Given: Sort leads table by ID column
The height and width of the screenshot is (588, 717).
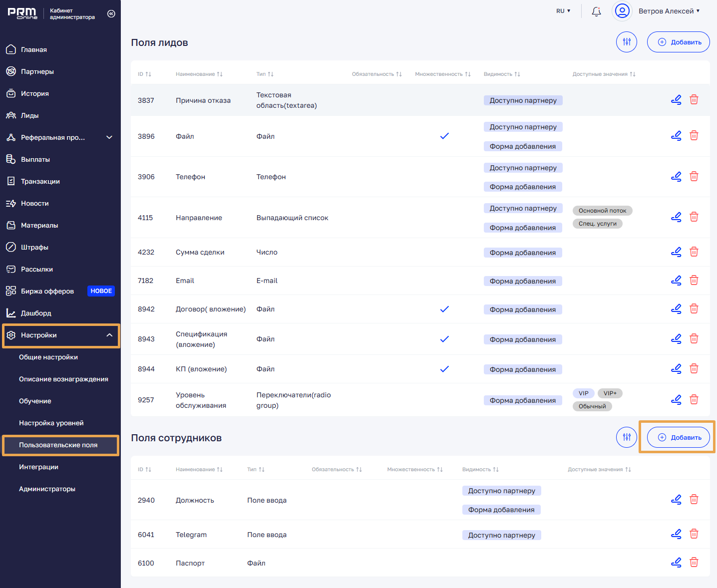Looking at the screenshot, I should tap(144, 74).
